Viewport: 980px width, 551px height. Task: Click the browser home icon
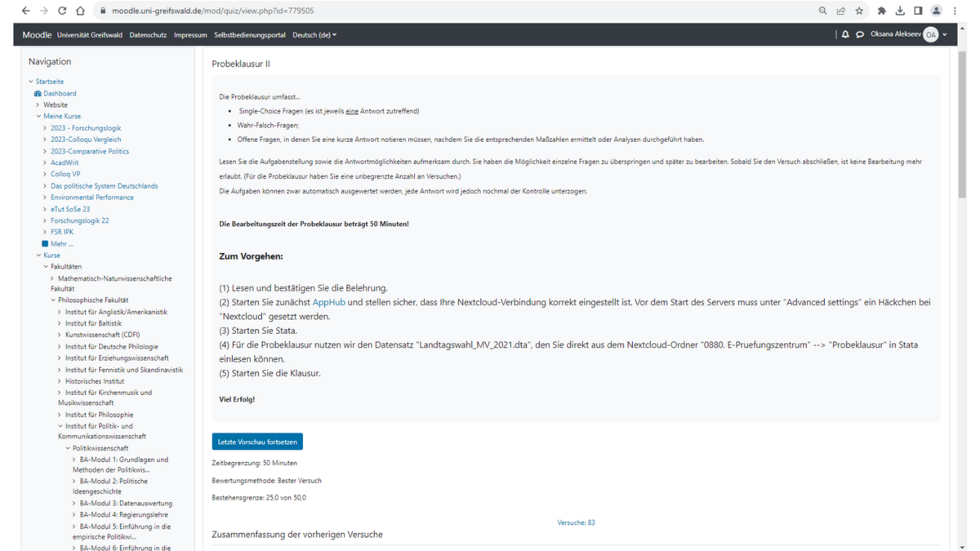coord(80,11)
